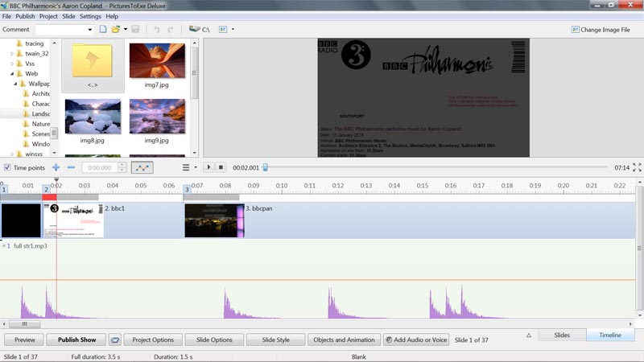Click the timeline horizontal scrollbar thumb

tap(25, 324)
